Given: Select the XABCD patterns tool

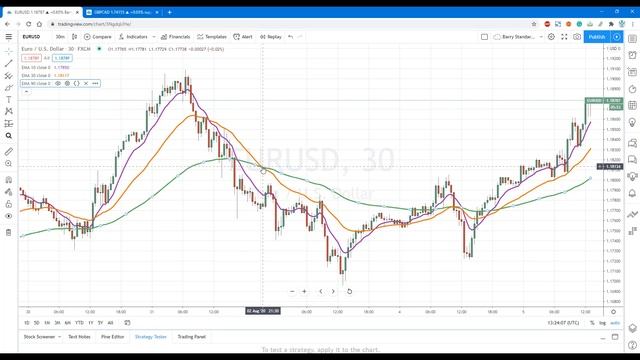Looking at the screenshot, I should click(x=9, y=111).
